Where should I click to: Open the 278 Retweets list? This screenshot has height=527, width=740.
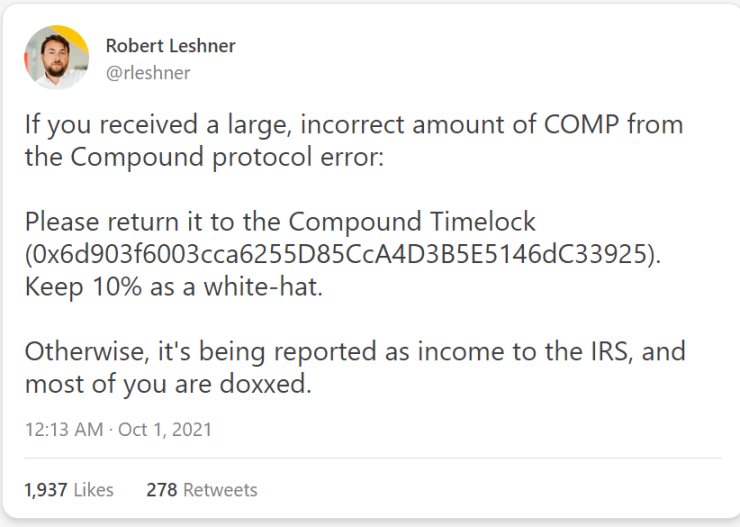[201, 490]
